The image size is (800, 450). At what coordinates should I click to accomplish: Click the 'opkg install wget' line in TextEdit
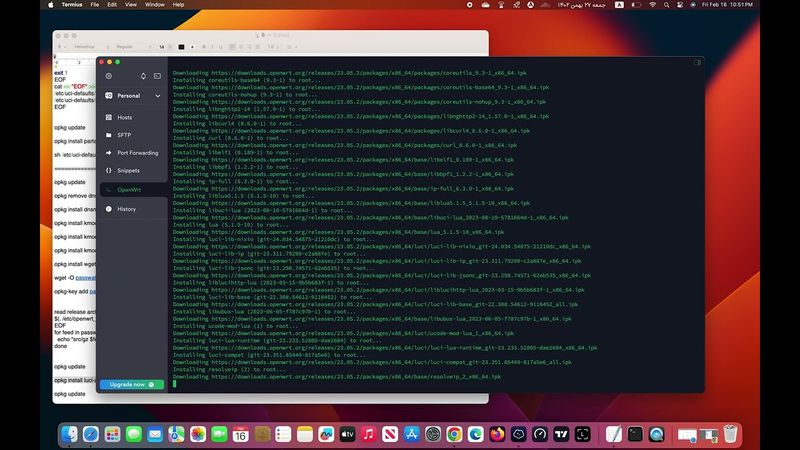75,264
